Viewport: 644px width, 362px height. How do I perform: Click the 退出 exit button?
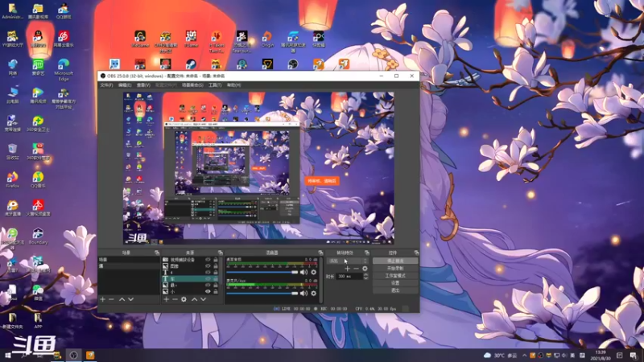point(395,290)
